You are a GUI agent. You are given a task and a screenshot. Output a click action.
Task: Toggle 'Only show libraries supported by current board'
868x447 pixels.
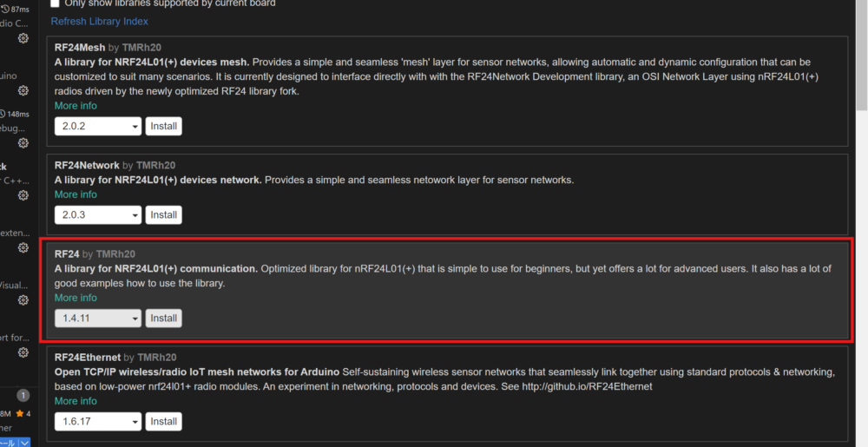56,3
